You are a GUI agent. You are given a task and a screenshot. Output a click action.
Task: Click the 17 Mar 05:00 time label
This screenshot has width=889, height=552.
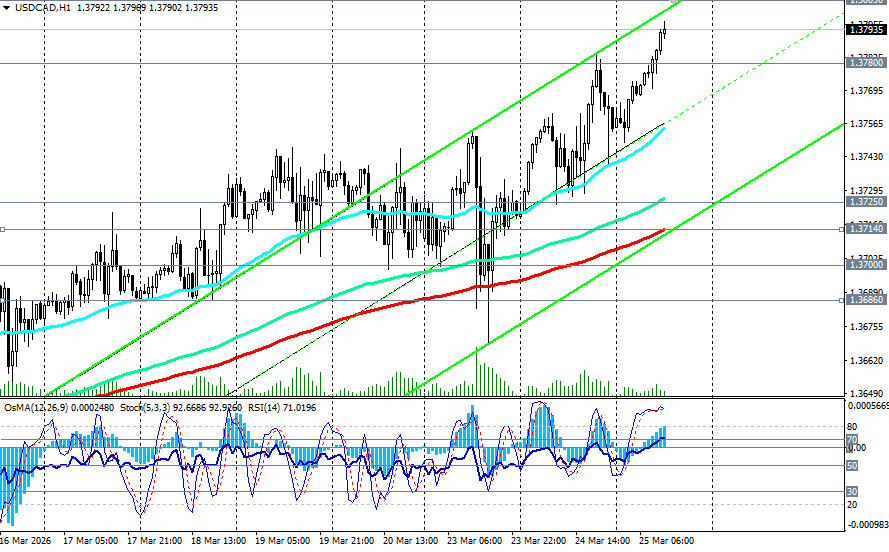[x=91, y=541]
